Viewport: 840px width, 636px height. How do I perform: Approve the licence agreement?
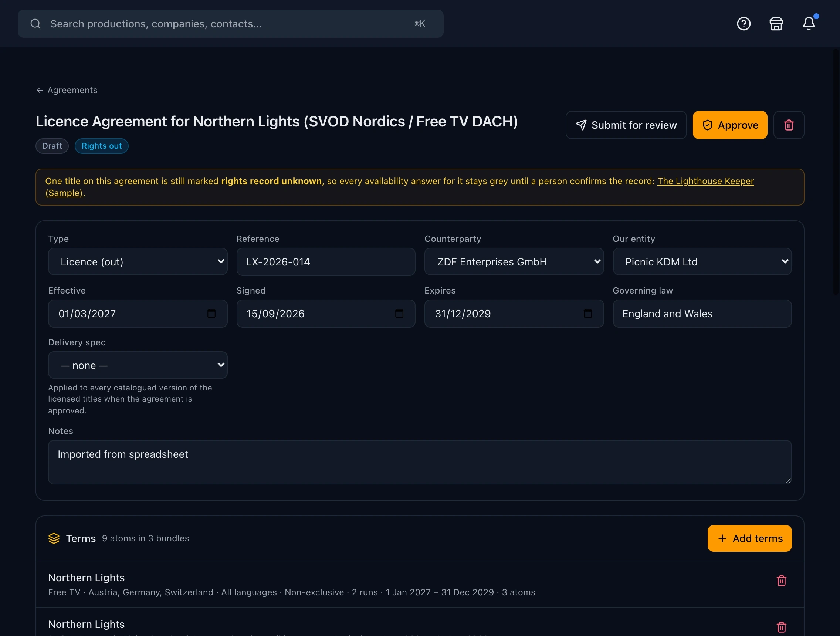click(x=730, y=125)
